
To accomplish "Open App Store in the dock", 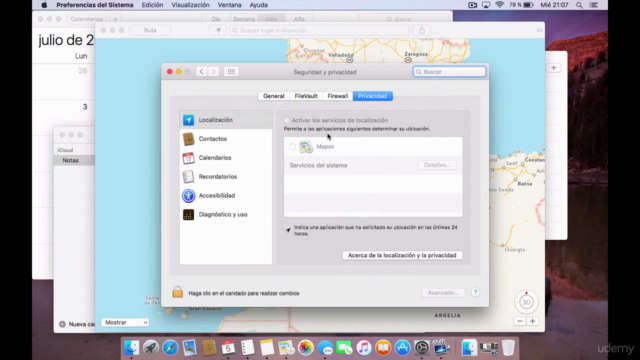I will pos(402,348).
